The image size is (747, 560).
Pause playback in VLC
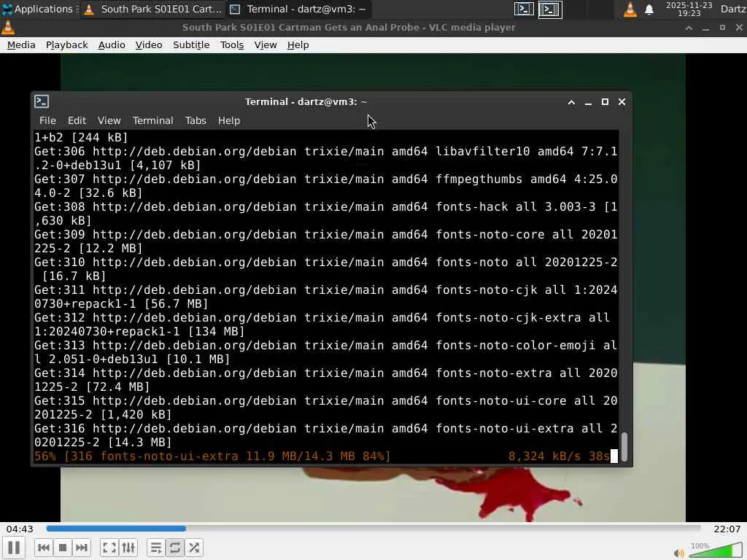click(14, 548)
